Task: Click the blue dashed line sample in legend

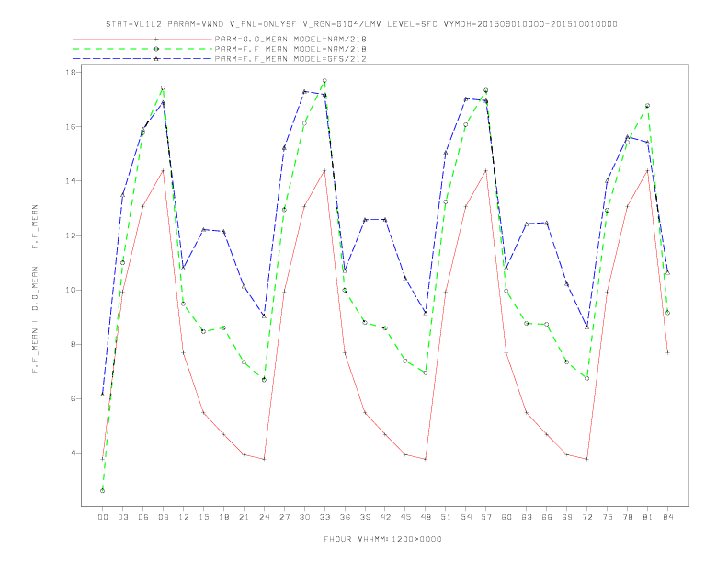Action: click(142, 59)
